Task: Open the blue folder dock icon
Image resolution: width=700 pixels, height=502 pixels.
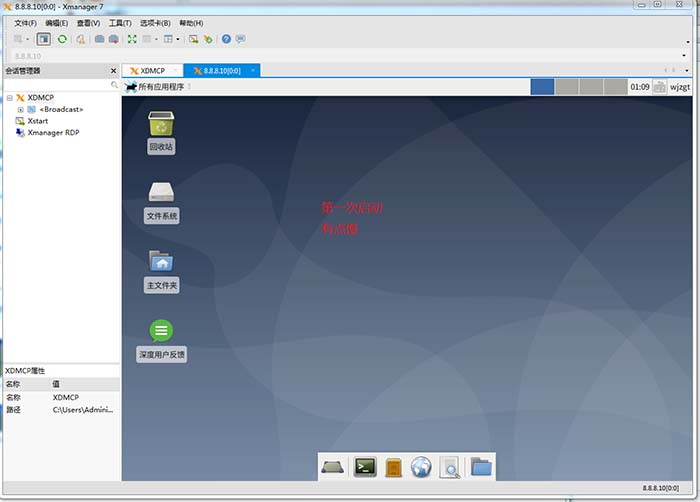Action: 481,467
